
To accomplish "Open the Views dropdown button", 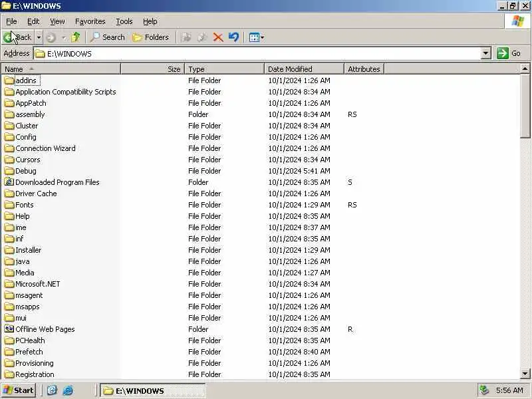I will click(x=257, y=37).
